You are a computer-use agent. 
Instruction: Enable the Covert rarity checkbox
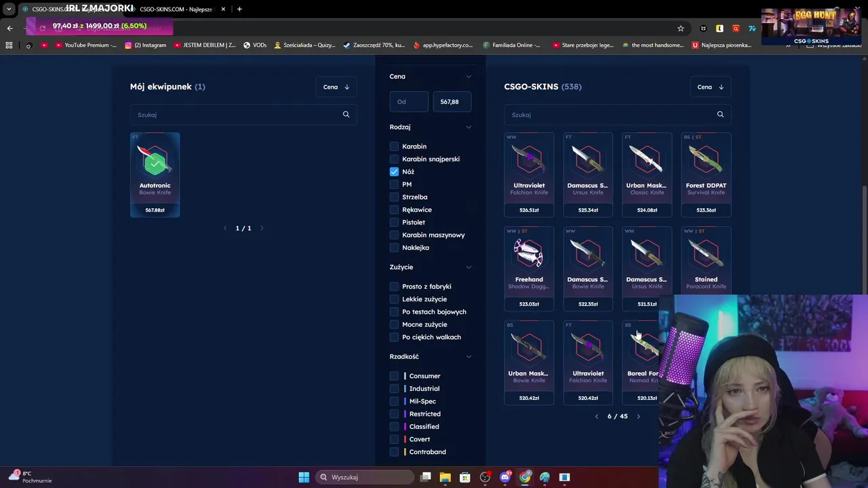pos(394,439)
